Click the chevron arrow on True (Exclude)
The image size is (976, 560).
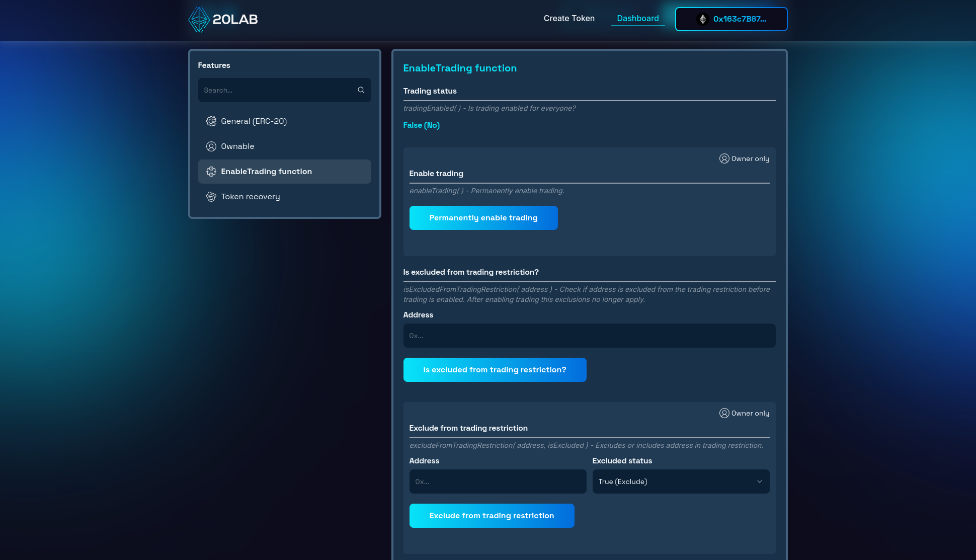tap(759, 482)
